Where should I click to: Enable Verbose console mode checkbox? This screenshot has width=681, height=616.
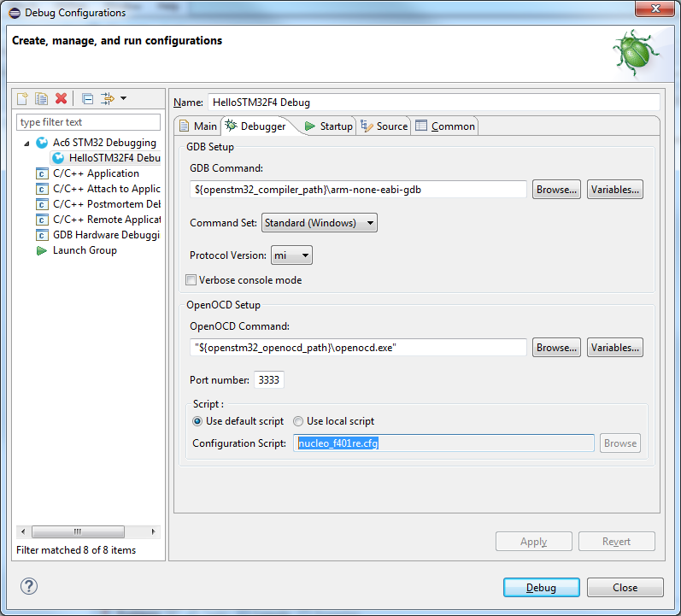click(191, 280)
